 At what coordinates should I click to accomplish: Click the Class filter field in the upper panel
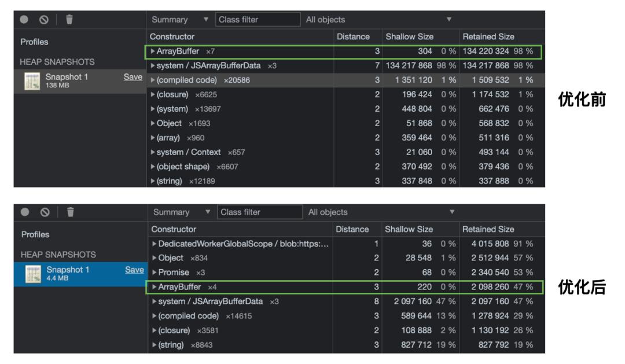point(258,20)
